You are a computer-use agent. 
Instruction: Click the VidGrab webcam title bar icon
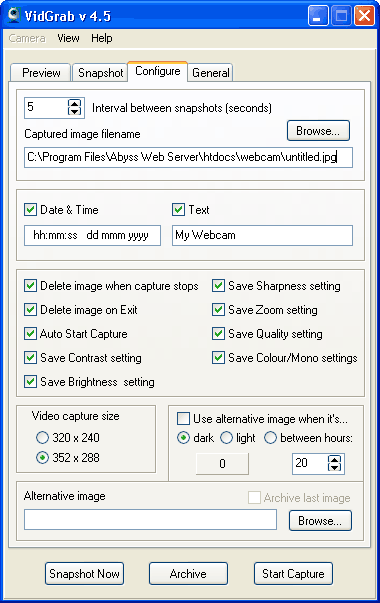pyautogui.click(x=14, y=15)
